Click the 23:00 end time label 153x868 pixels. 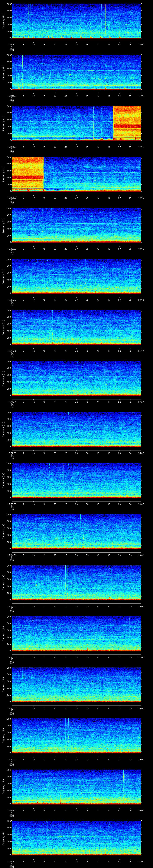pos(141,453)
